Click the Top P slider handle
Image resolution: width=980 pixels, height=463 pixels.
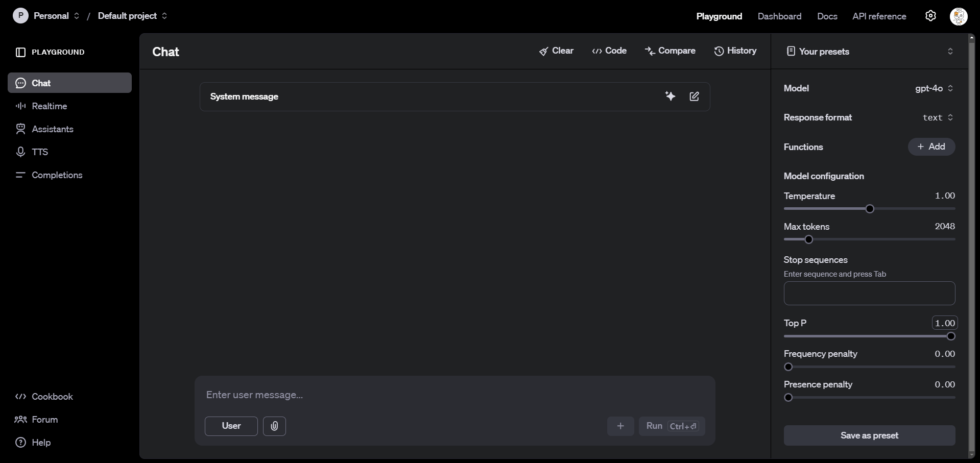pyautogui.click(x=951, y=336)
